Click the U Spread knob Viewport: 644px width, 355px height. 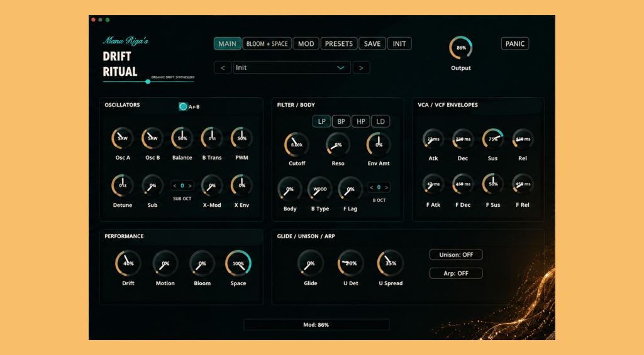coord(390,263)
